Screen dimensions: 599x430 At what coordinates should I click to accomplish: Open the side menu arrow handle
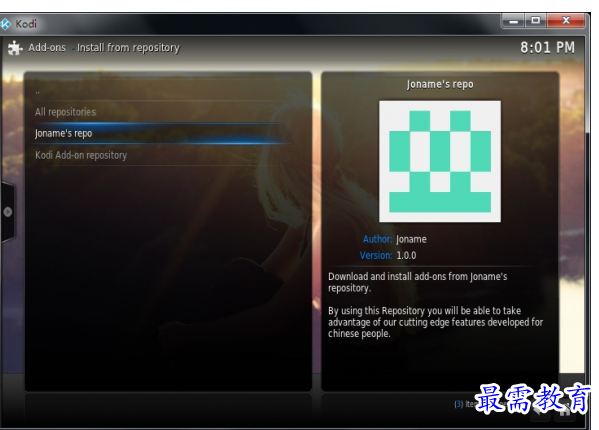8,212
